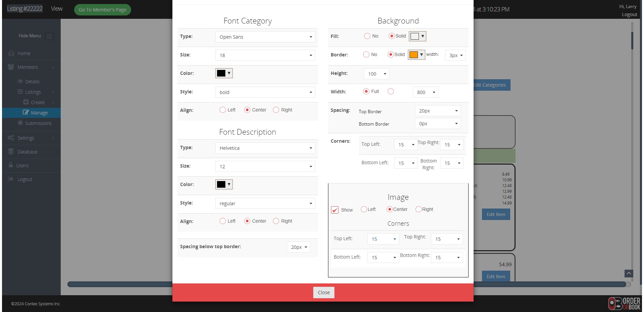Open Background Top Right corner dropdown

(x=452, y=145)
